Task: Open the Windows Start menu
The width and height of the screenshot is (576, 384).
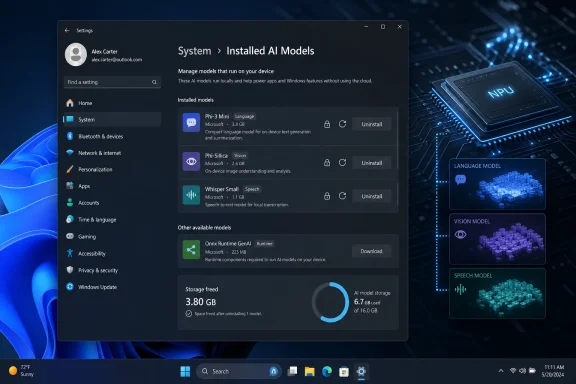Action: click(x=186, y=372)
